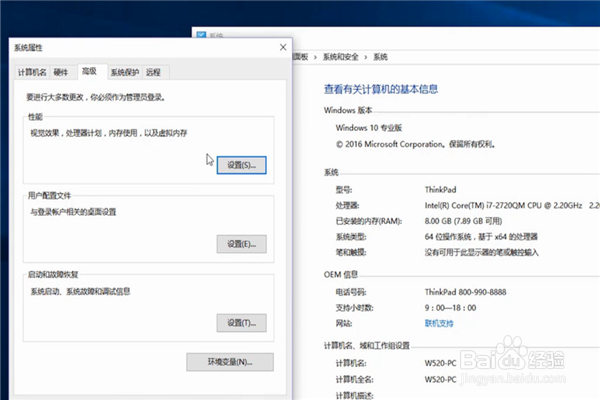Screen dimensions: 600x400
Task: Close the 系统属性 dialog
Action: click(x=283, y=47)
